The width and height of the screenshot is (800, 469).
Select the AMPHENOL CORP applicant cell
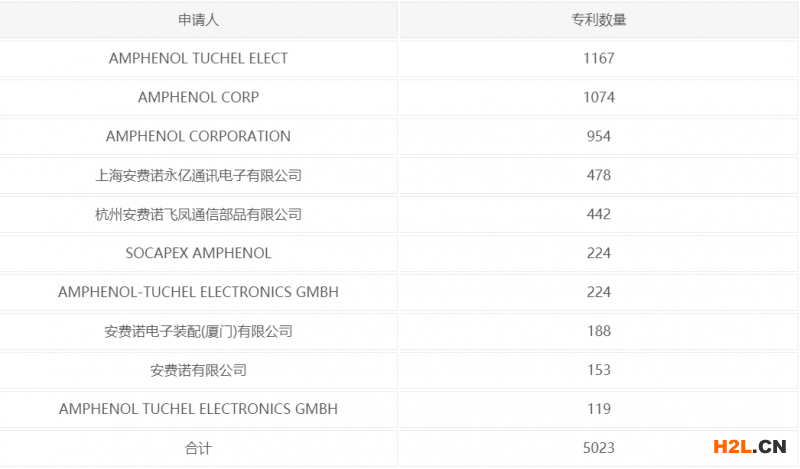pyautogui.click(x=198, y=97)
